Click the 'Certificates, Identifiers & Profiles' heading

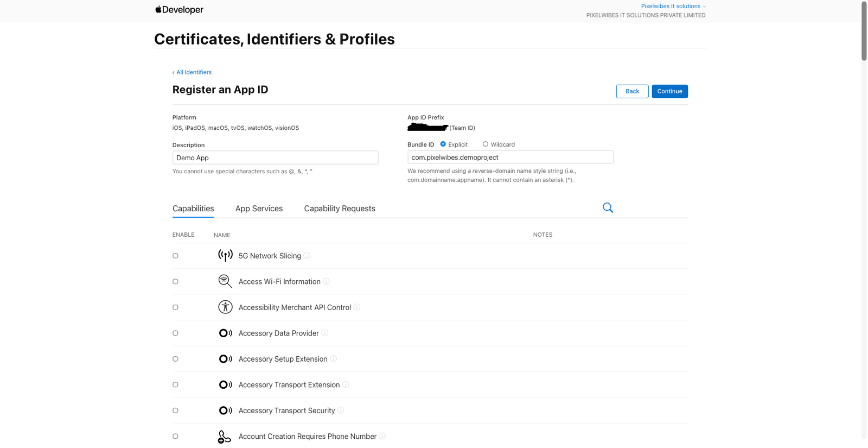(275, 39)
